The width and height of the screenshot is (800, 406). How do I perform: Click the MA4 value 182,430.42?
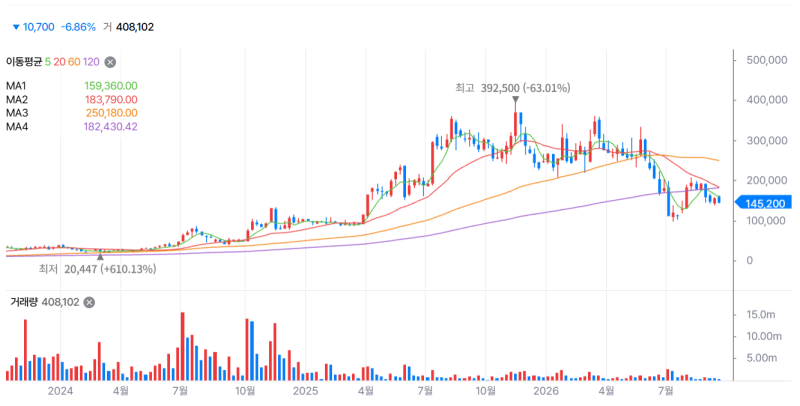click(111, 126)
